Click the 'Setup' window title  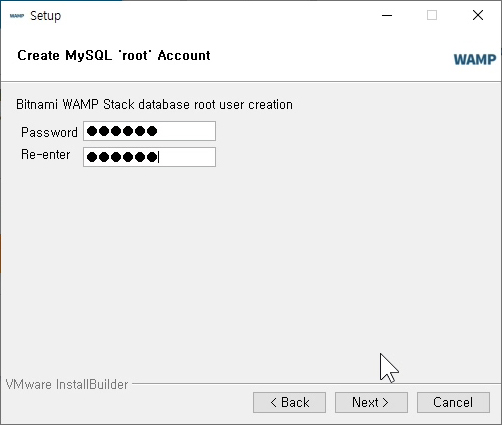[46, 16]
